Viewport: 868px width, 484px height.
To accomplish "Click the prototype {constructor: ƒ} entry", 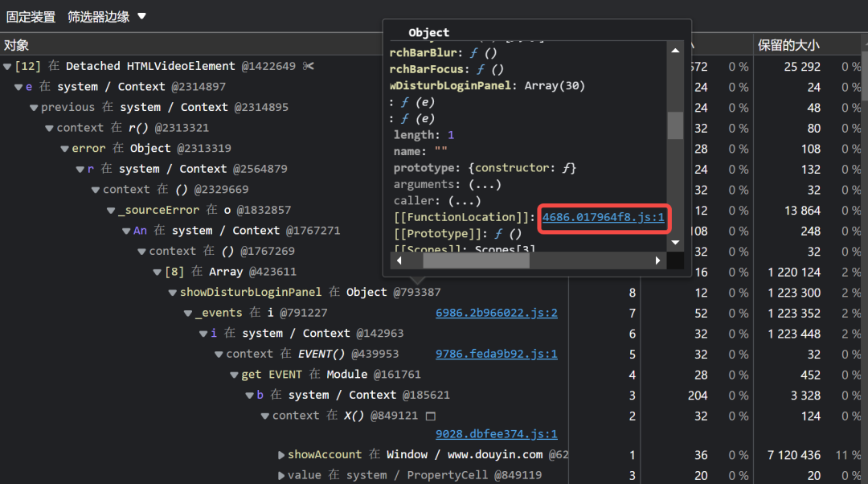I will [x=485, y=168].
